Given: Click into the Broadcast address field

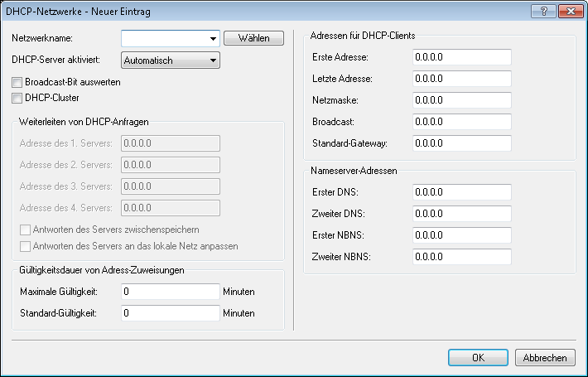Looking at the screenshot, I should coord(460,122).
